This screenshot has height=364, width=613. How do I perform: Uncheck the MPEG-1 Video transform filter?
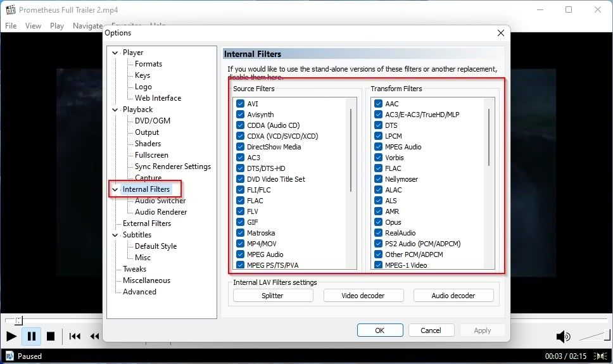click(x=378, y=265)
